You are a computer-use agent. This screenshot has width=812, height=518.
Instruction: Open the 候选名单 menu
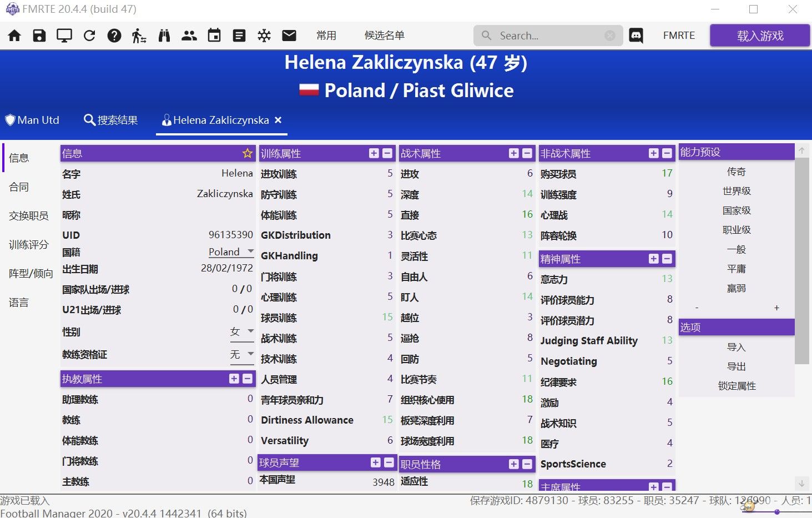tap(384, 36)
